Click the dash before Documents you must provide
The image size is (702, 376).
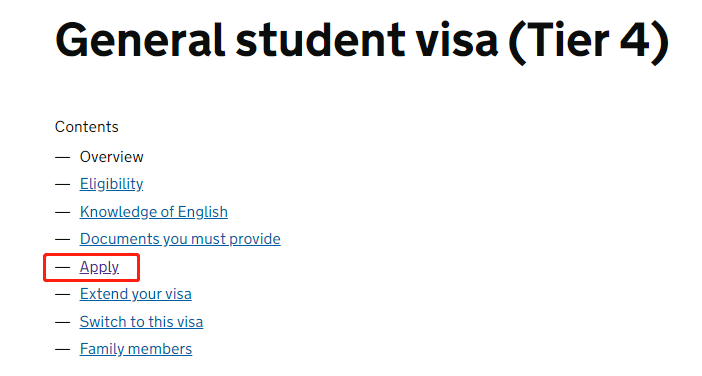tap(63, 239)
